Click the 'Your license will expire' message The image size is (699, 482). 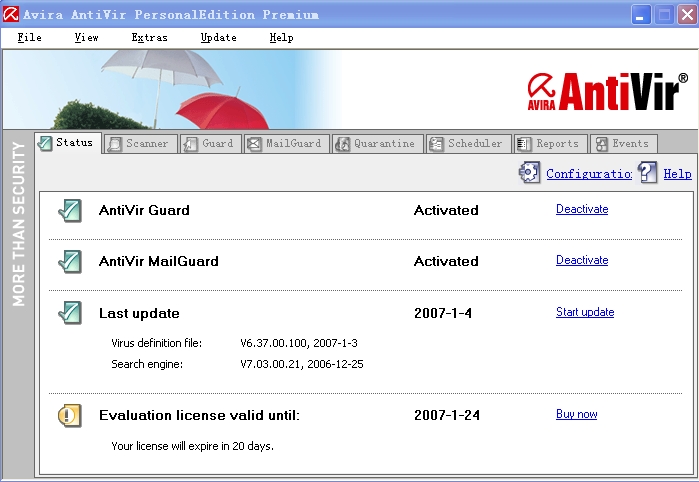click(x=192, y=446)
